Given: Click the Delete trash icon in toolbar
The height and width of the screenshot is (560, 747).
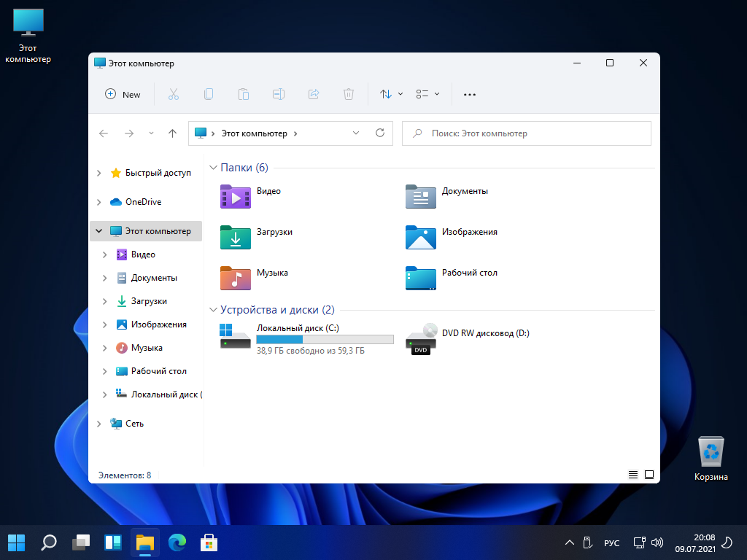Looking at the screenshot, I should (x=349, y=94).
